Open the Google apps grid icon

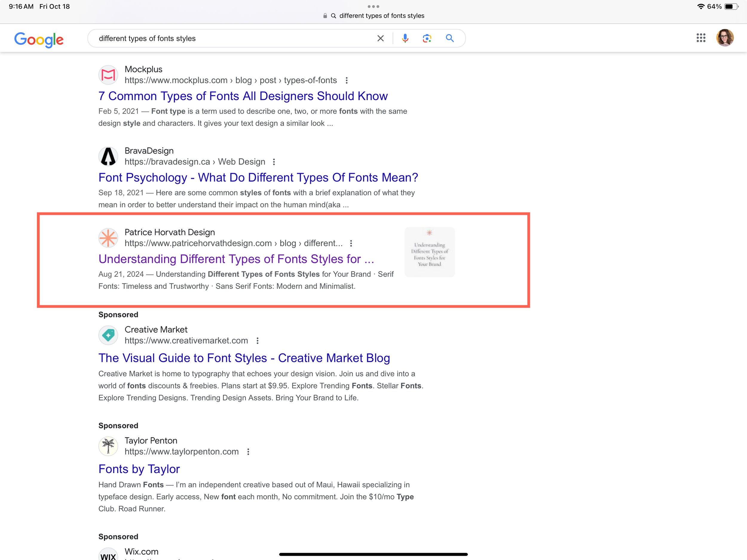701,38
